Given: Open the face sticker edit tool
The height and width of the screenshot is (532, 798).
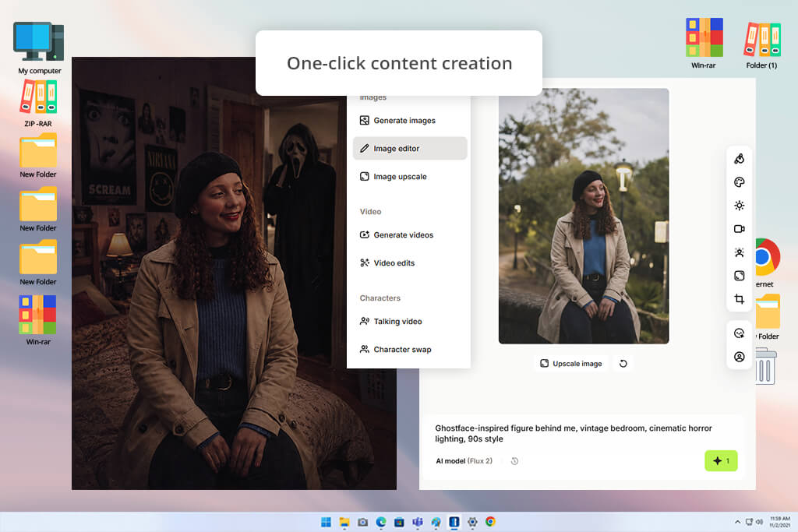Looking at the screenshot, I should (739, 333).
